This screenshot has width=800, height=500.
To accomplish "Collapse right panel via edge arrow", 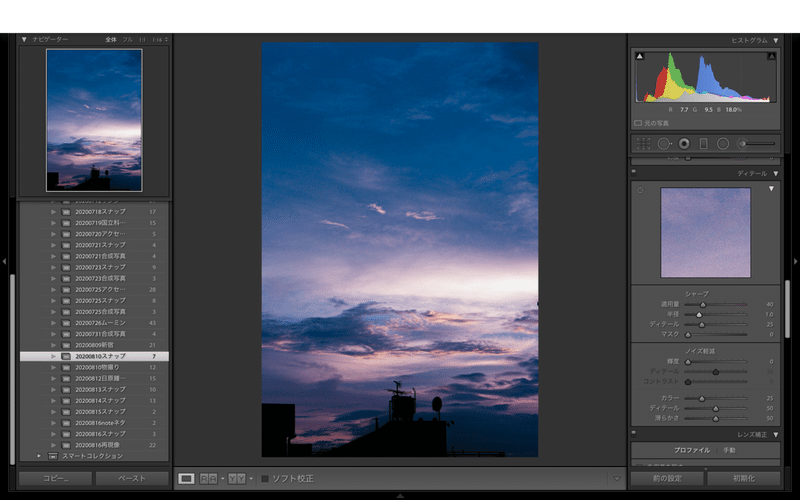I will click(795, 261).
